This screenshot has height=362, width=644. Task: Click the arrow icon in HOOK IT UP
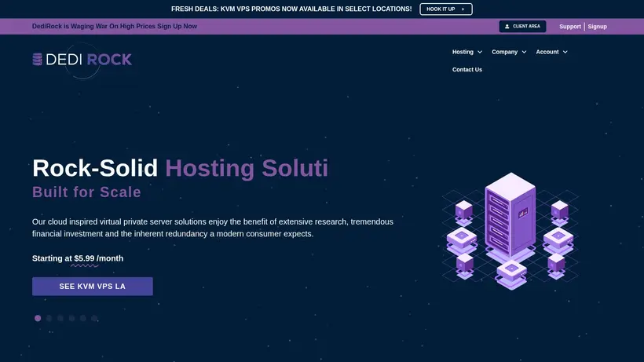(x=463, y=9)
